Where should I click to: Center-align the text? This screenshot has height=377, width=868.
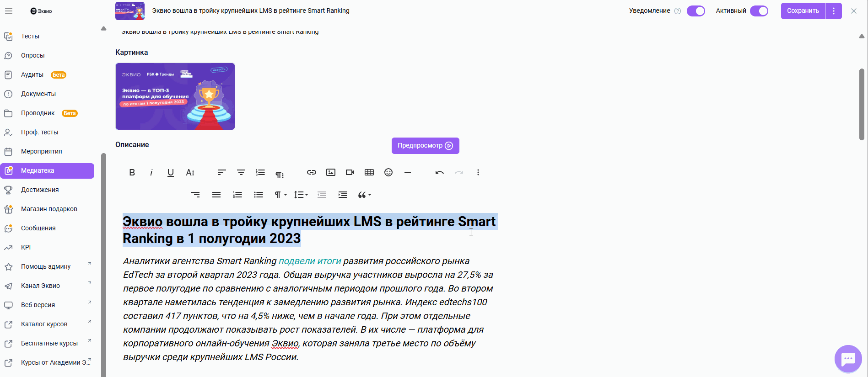pos(241,172)
